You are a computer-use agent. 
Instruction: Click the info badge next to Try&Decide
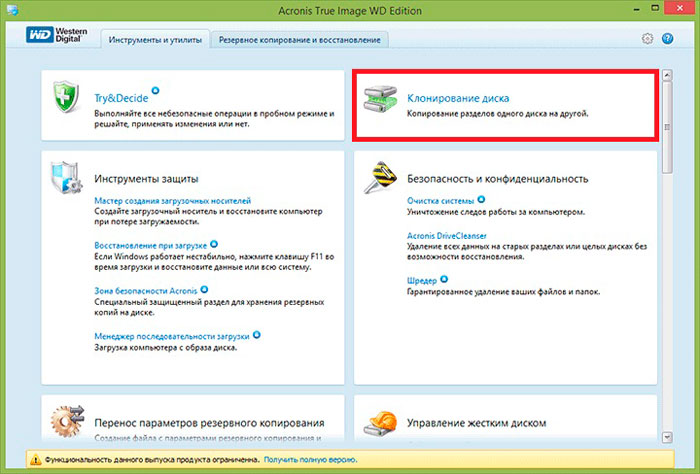pos(155,91)
